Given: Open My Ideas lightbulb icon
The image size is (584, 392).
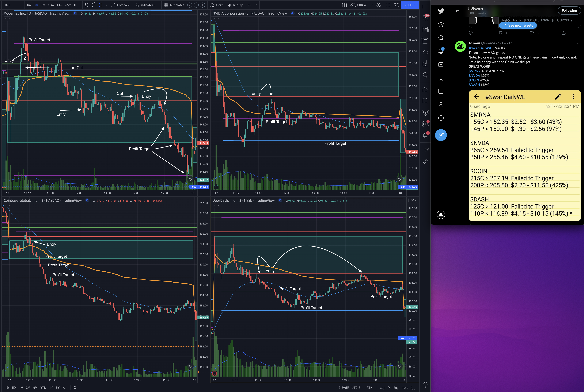Looking at the screenshot, I should (x=425, y=75).
